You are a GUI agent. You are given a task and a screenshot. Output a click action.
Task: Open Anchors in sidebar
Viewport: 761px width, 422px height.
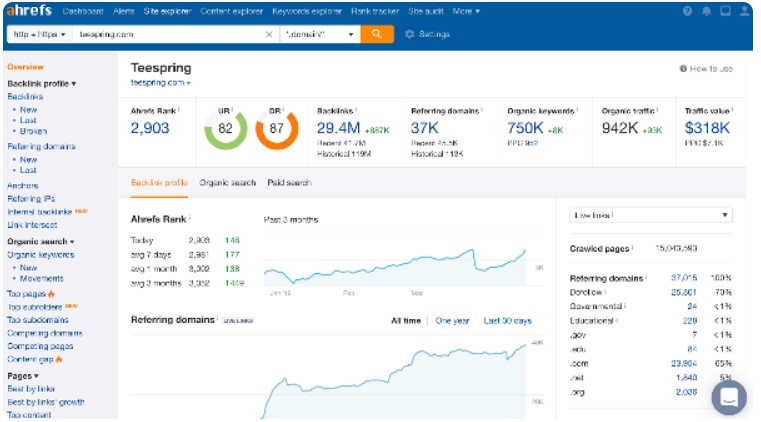[x=23, y=186]
